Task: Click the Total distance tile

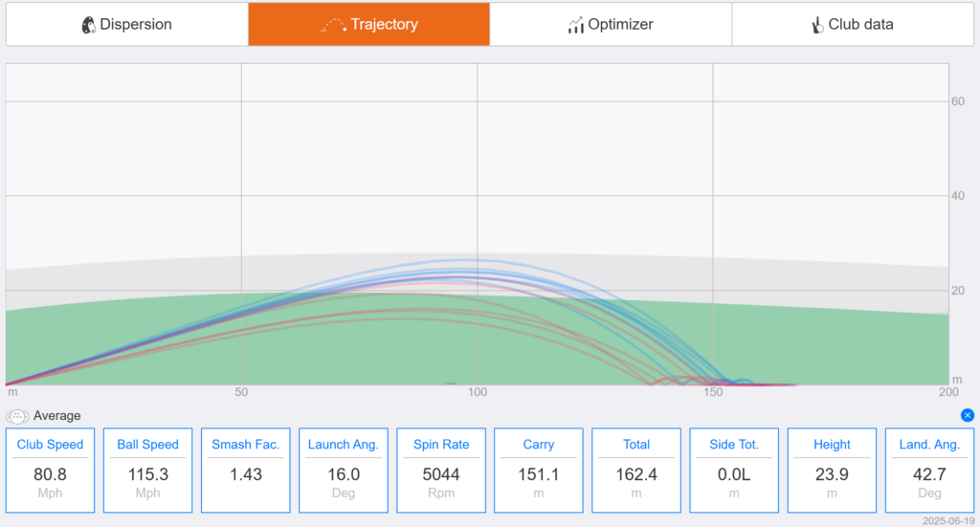Action: [636, 471]
